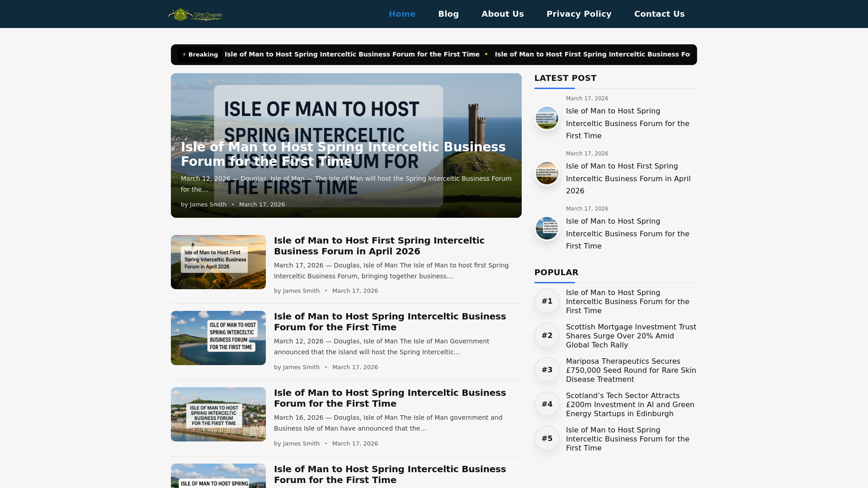Click the #1 popular rank badge
Viewport: 868px width, 488px height.
[547, 301]
